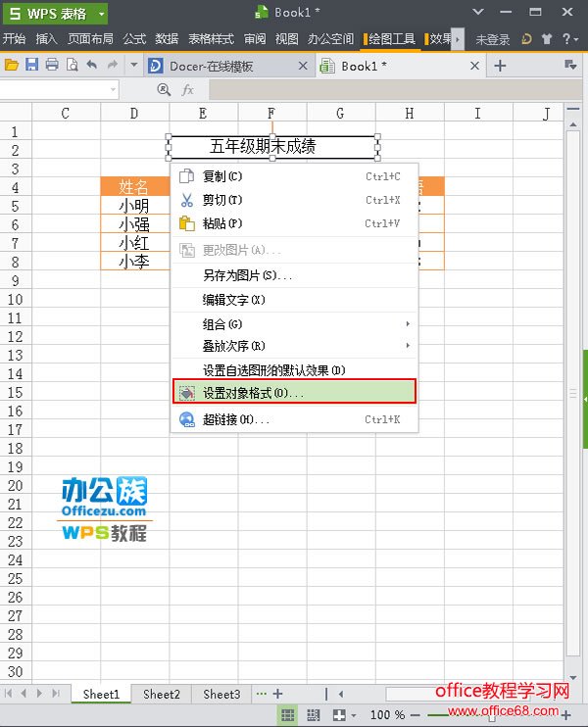Click the green side panel expander handle

[585, 399]
